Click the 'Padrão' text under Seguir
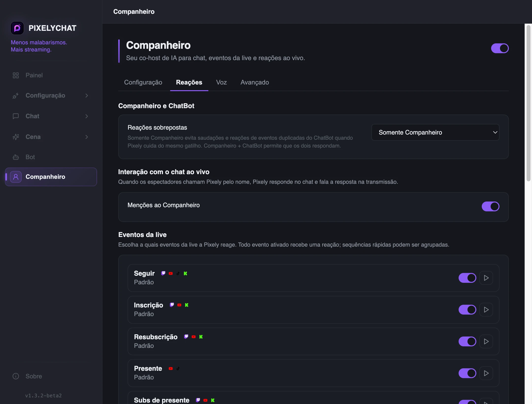This screenshot has height=404, width=532. pos(144,282)
